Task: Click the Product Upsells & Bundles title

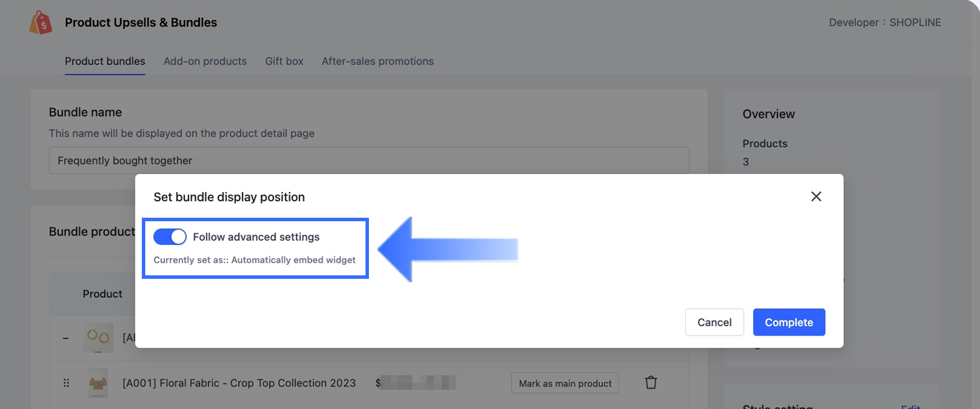Action: click(x=141, y=22)
